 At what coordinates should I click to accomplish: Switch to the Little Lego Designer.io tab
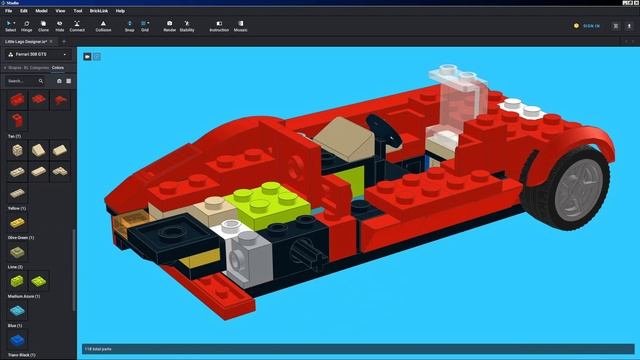click(26, 42)
